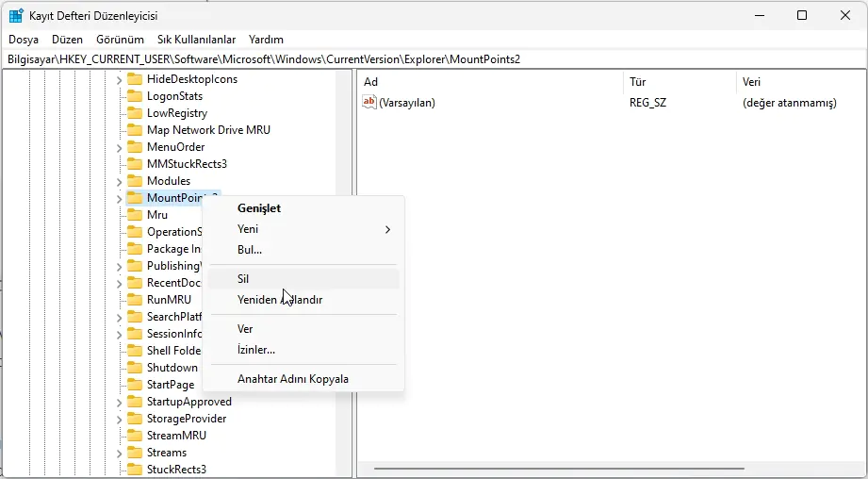Image resolution: width=868 pixels, height=479 pixels.
Task: Click the StuckRects3 folder icon
Action: (135, 470)
